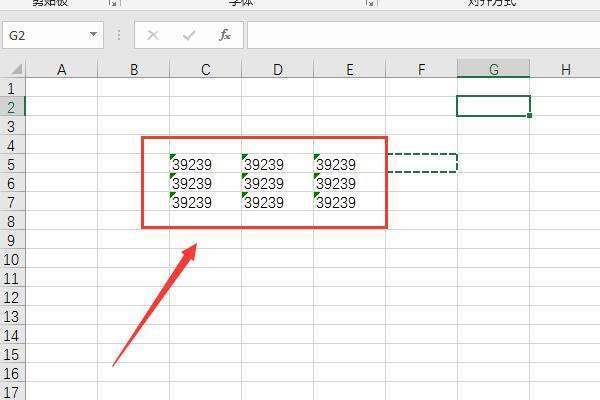Screen dimensions: 600x400
Task: Open the Clipboard group dialog launcher
Action: [112, 4]
